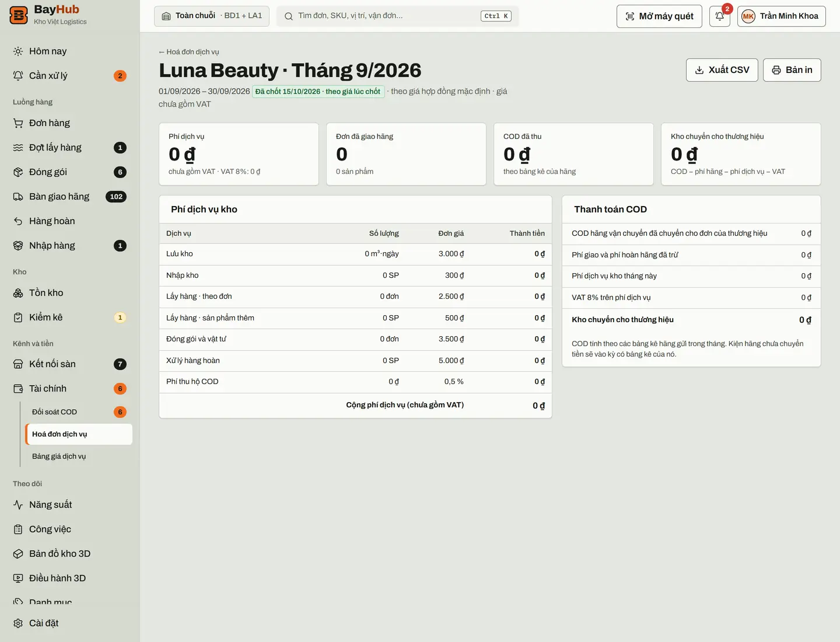Click the Lưu kho service row
Screen dimensions: 840x642
(355, 254)
